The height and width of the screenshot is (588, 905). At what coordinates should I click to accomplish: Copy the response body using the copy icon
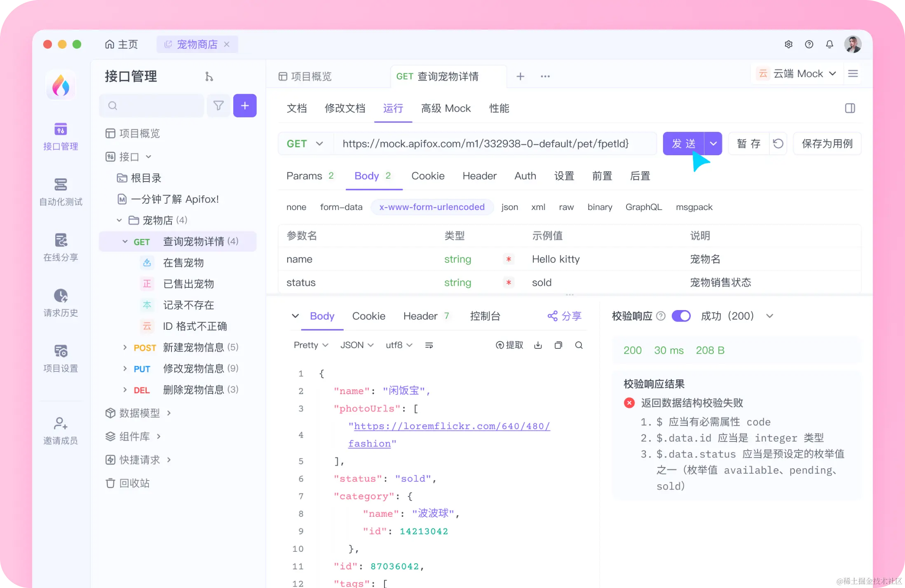click(x=558, y=345)
